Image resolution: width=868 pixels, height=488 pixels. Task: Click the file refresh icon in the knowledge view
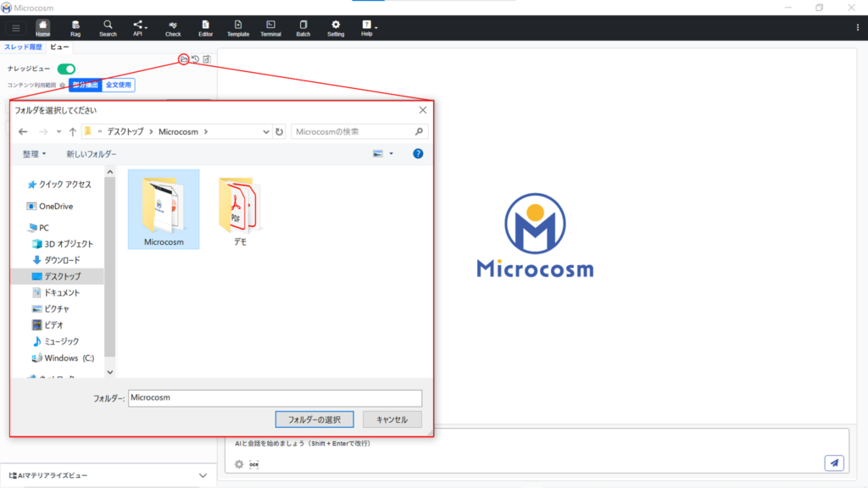tap(207, 59)
